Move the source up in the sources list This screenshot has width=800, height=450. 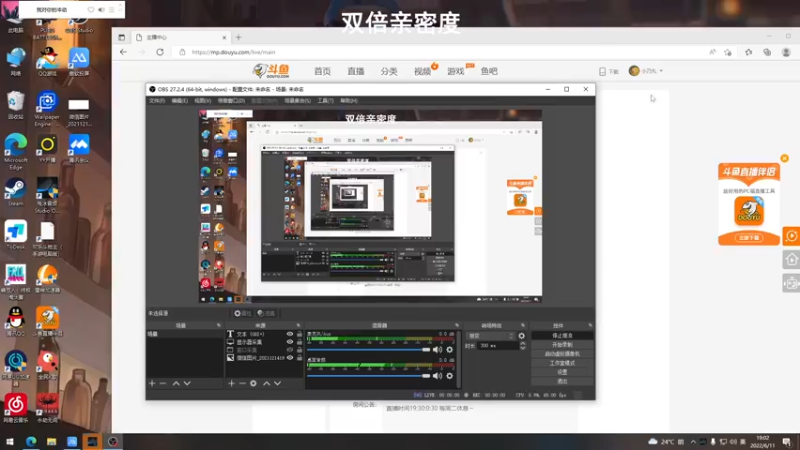[x=266, y=383]
